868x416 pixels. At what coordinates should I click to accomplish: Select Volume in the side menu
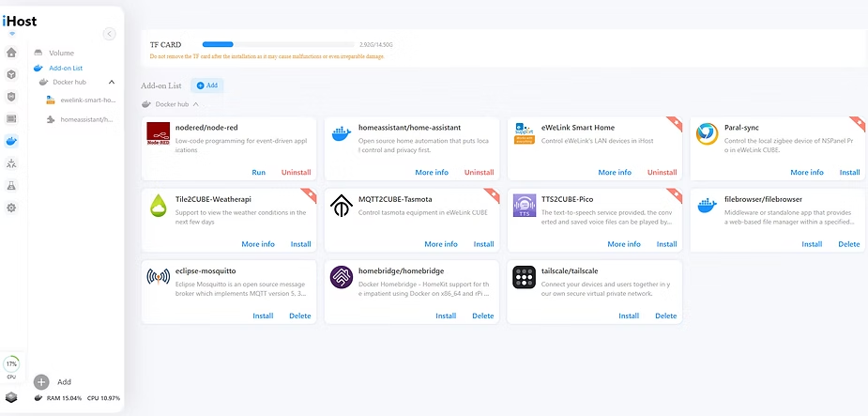61,54
